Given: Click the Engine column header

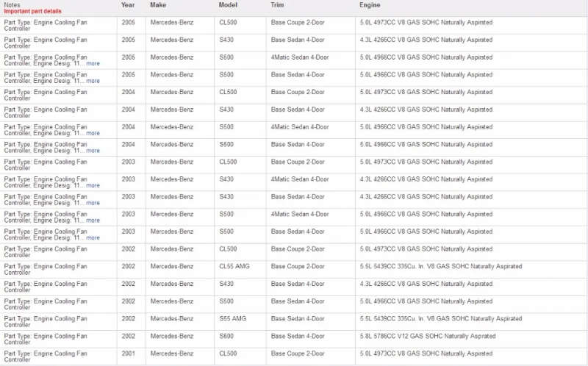Looking at the screenshot, I should pos(370,5).
